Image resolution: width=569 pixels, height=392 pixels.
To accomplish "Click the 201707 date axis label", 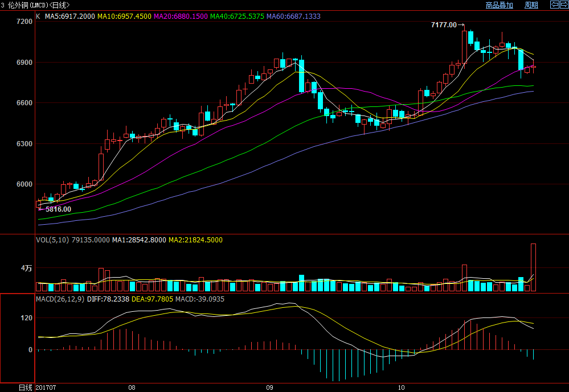I will click(x=46, y=387).
